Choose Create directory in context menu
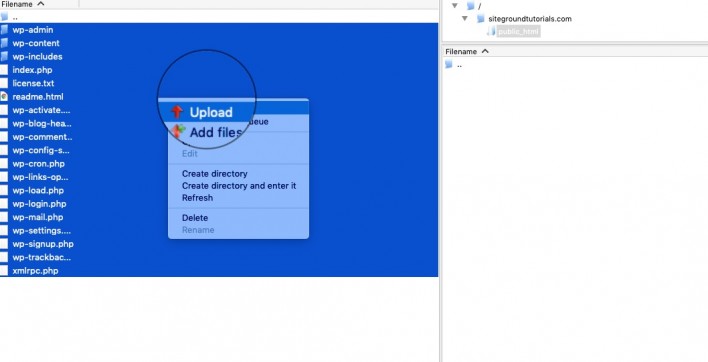This screenshot has width=708, height=362. coord(214,174)
